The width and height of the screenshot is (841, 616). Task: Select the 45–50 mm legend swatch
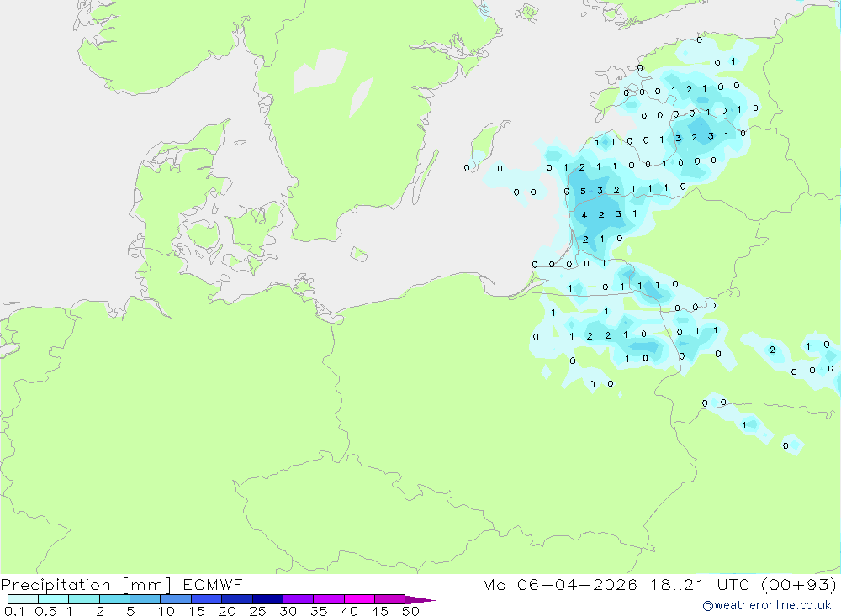390,599
